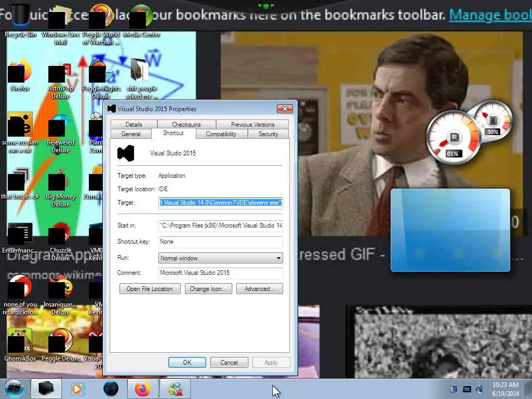Open the dark globe taskbar icon
Viewport: 532px width, 399px height.
[111, 389]
